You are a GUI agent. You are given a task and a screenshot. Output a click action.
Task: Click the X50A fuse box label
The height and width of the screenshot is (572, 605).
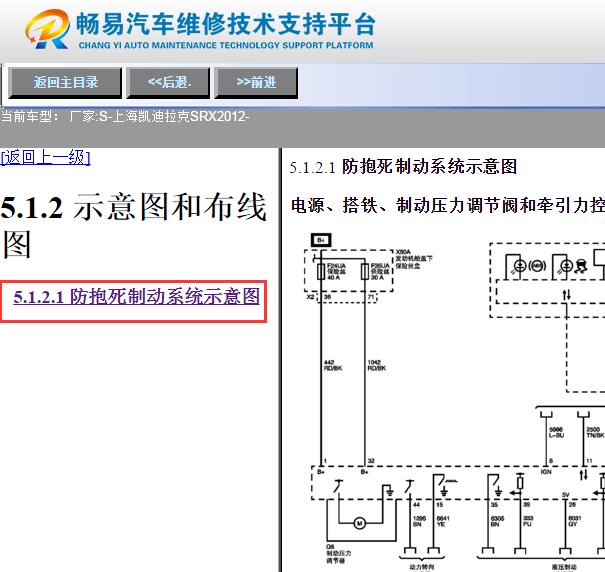(x=414, y=259)
